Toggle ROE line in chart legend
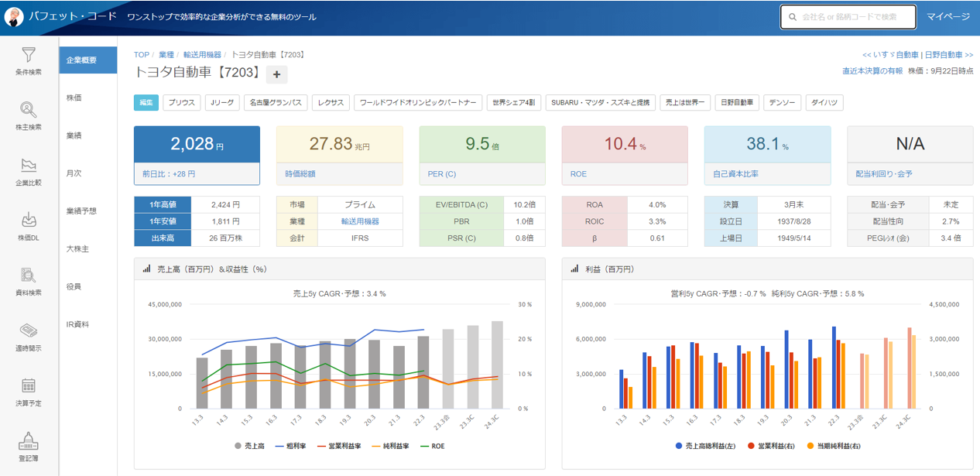This screenshot has width=980, height=476. pos(432,447)
